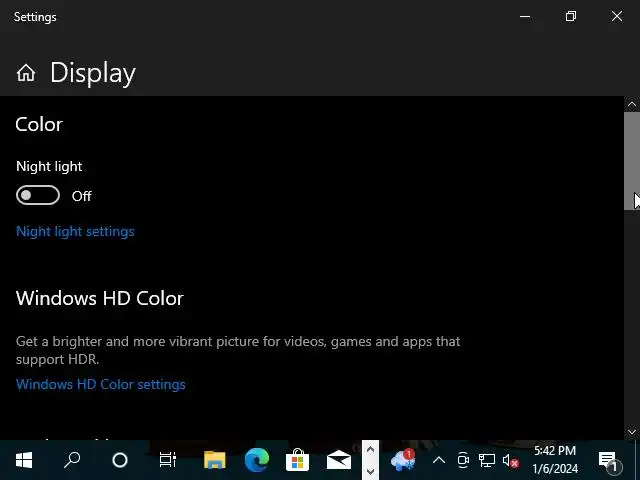
Task: Open Windows HD Color settings link
Action: pyautogui.click(x=100, y=384)
